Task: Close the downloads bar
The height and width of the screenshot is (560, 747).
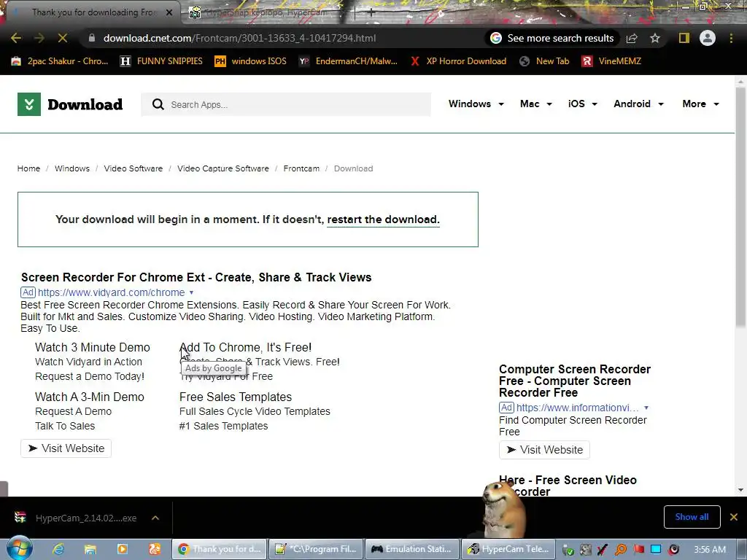Action: [x=734, y=517]
